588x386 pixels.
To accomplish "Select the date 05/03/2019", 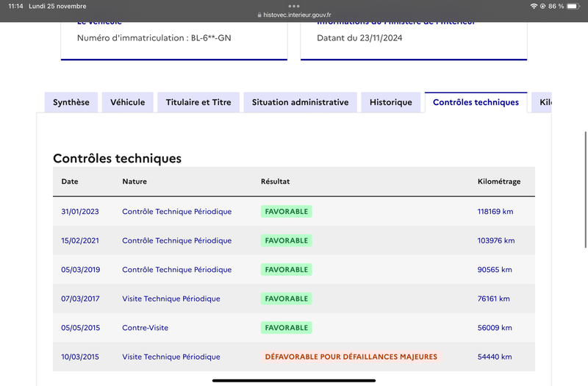I will pyautogui.click(x=81, y=270).
